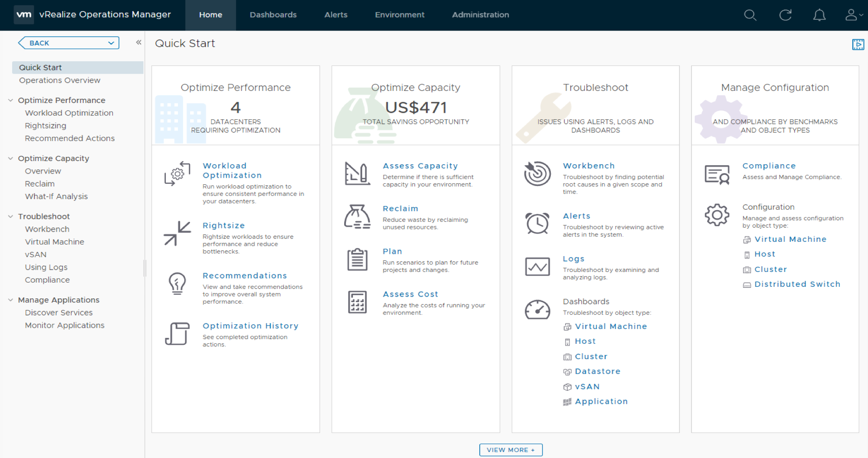Click the Optimization History scroll icon
The height and width of the screenshot is (458, 868).
click(177, 334)
